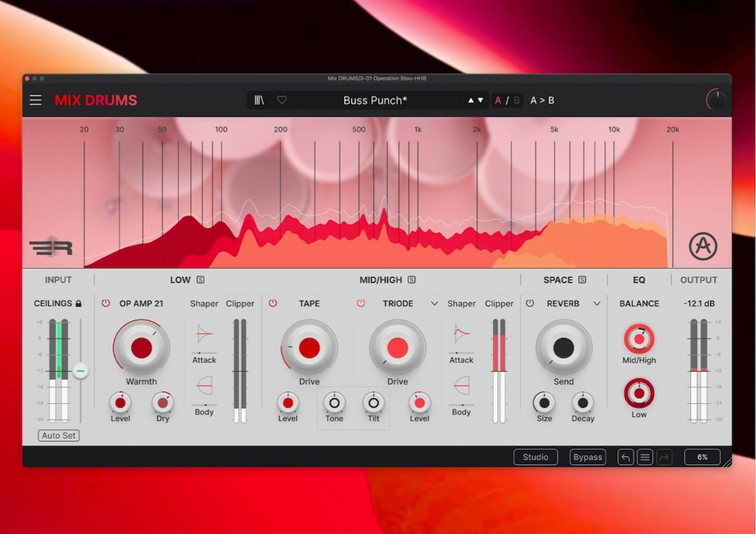756x534 pixels.
Task: Load the previous preset with the up arrow
Action: tap(470, 100)
